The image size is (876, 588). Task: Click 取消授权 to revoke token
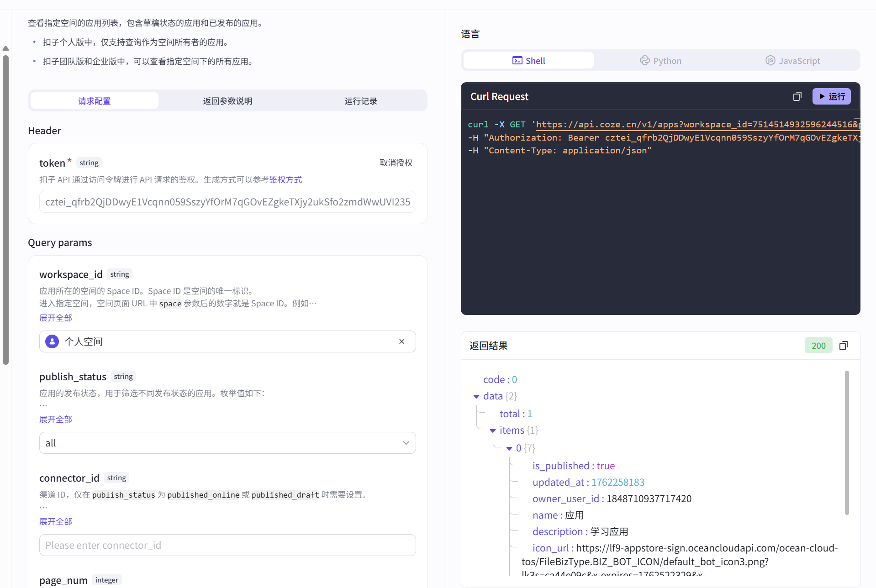(396, 163)
